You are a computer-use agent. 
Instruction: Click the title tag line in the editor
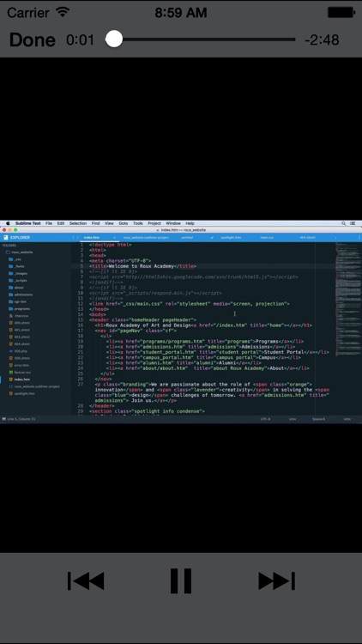(x=143, y=266)
